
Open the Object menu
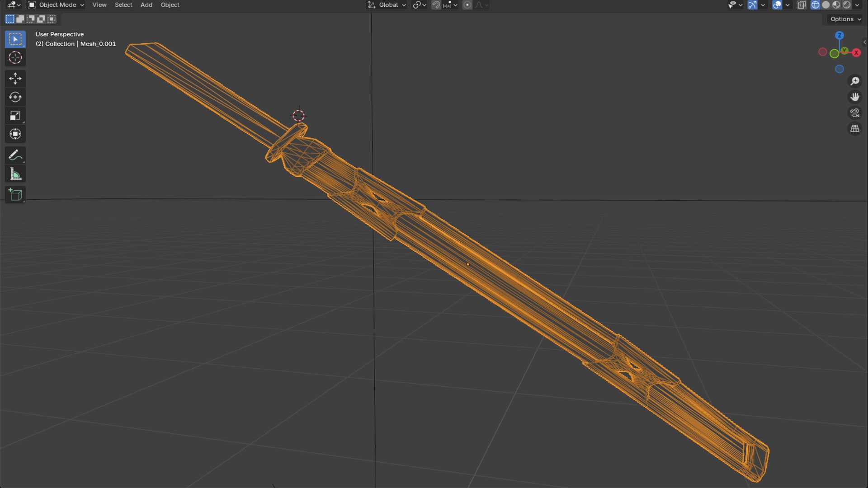(170, 5)
